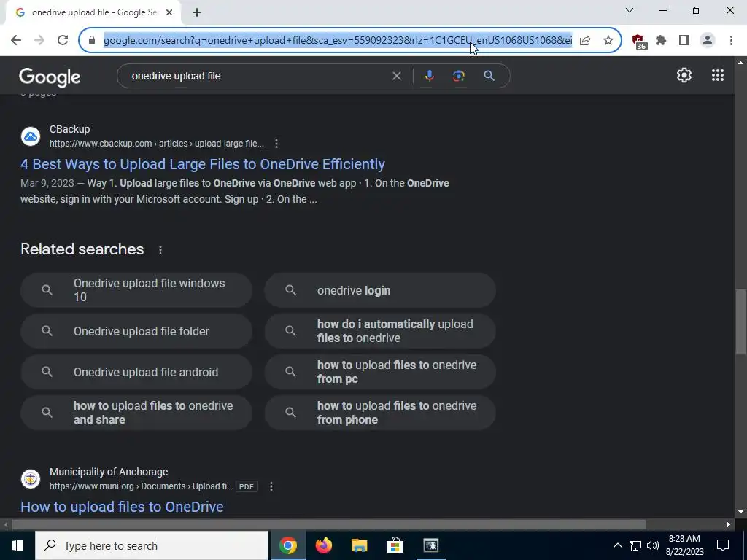The image size is (747, 560).
Task: Open a new browser tab
Action: (x=197, y=13)
